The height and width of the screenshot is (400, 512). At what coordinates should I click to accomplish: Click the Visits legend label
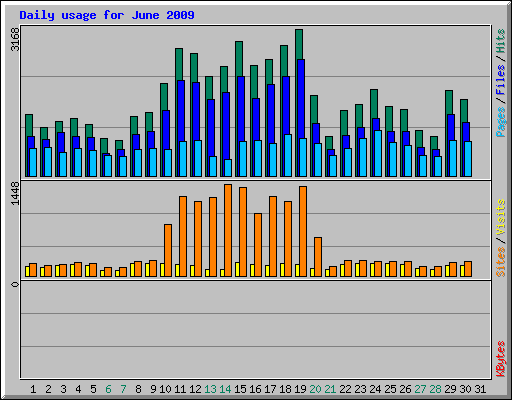pyautogui.click(x=500, y=218)
